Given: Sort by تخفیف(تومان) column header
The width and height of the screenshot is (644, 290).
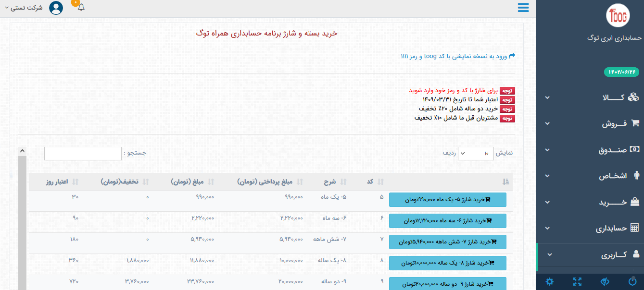Looking at the screenshot, I should 125,181.
